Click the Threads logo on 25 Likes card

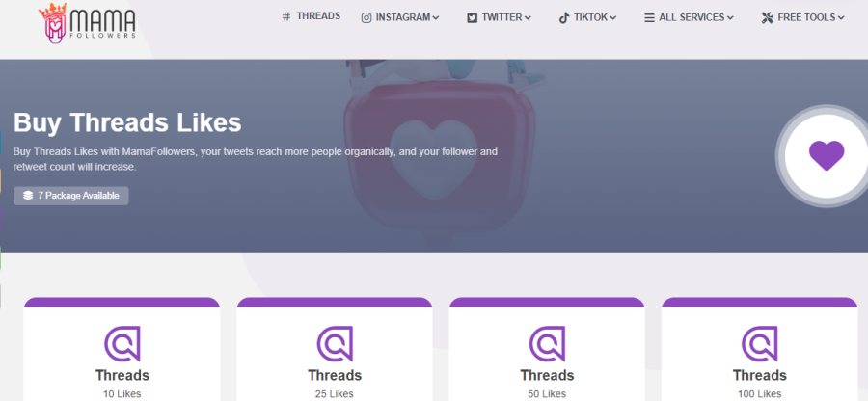coord(335,344)
